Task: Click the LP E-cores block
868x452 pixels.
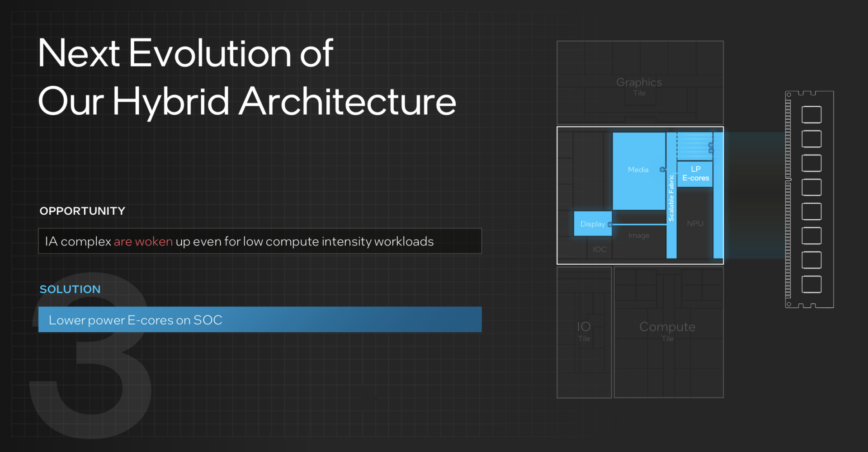Action: (695, 174)
